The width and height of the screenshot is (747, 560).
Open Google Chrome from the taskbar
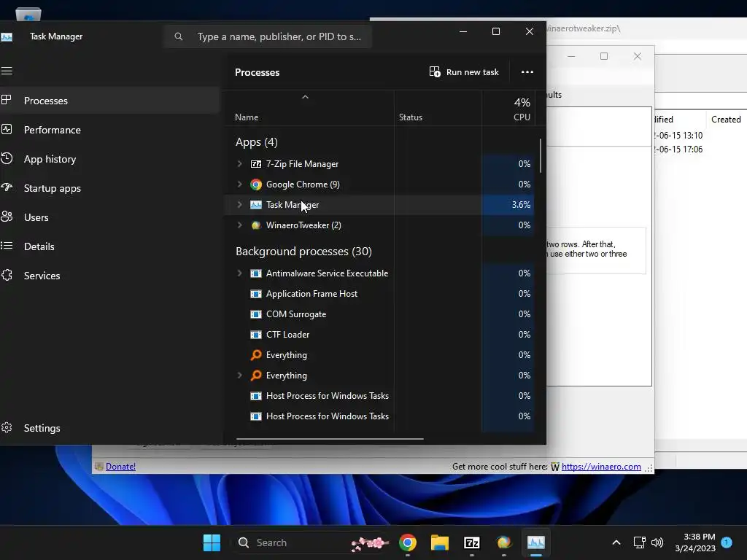(407, 542)
